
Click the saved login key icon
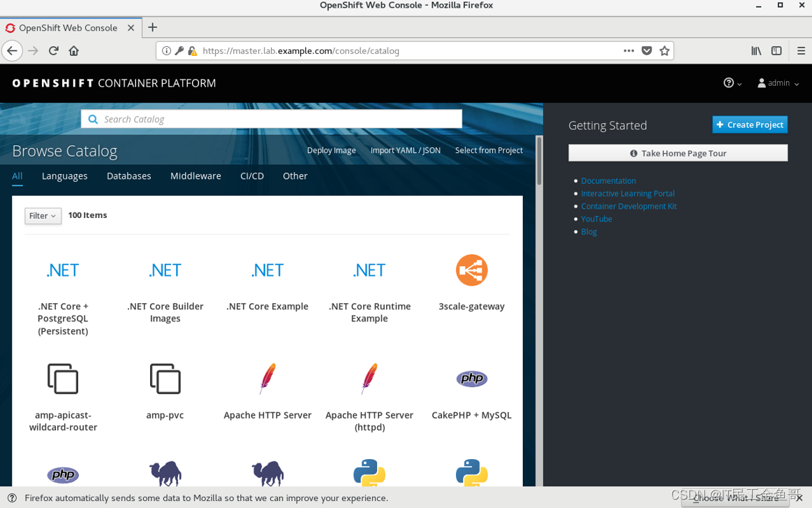179,51
